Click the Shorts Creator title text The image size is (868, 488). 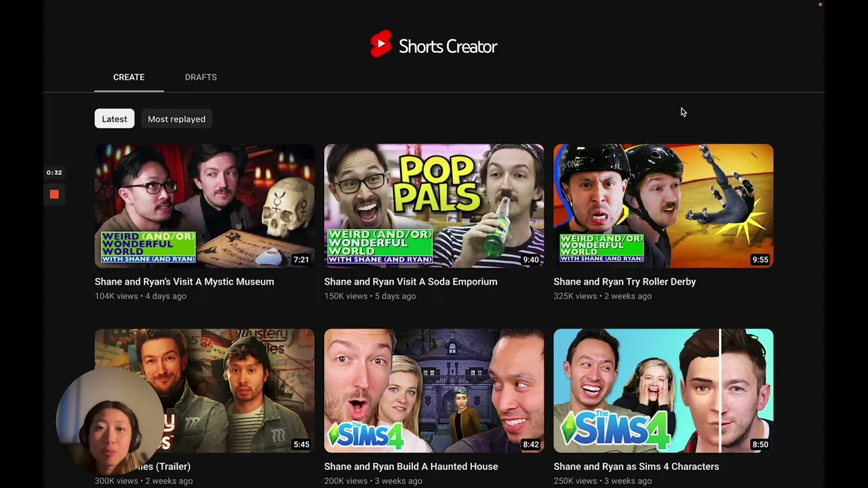click(x=448, y=47)
